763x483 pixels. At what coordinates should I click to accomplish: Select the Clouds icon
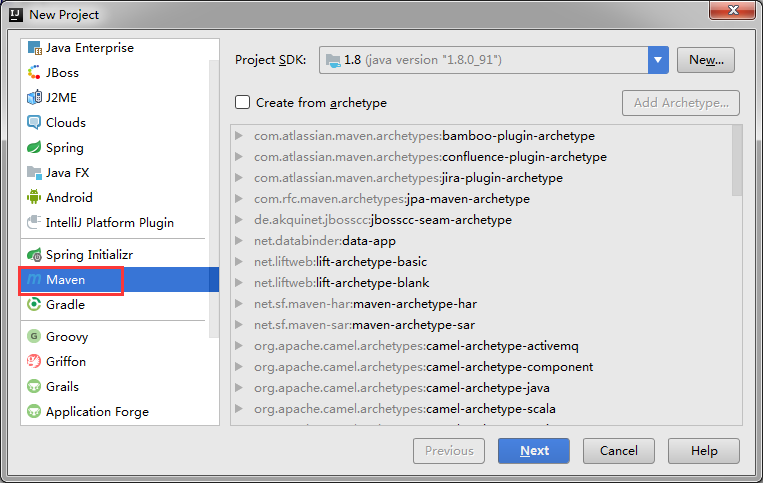tap(34, 123)
